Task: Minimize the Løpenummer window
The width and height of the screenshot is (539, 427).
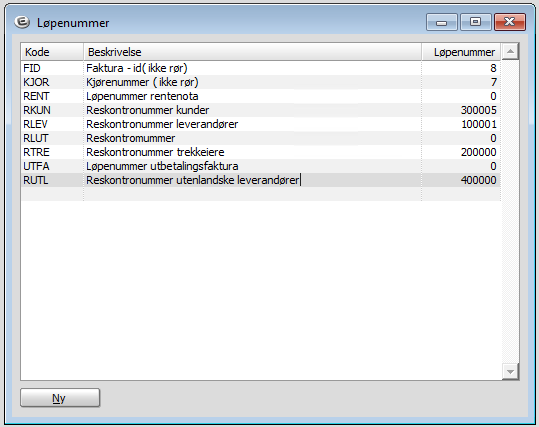Action: point(441,22)
